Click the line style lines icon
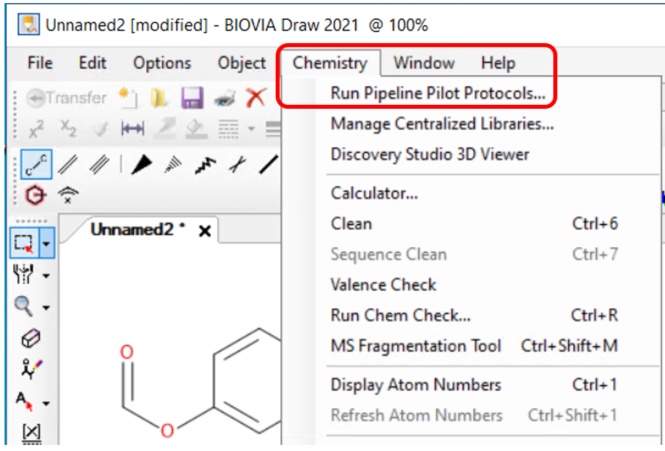Image resolution: width=665 pixels, height=451 pixels. 228,129
